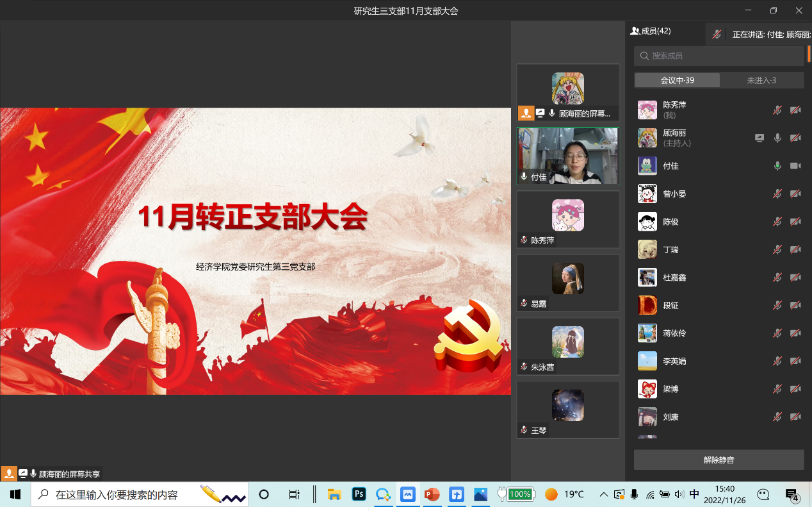The image size is (812, 507).
Task: Toggle 付佳's camera icon in member list
Action: coord(795,166)
